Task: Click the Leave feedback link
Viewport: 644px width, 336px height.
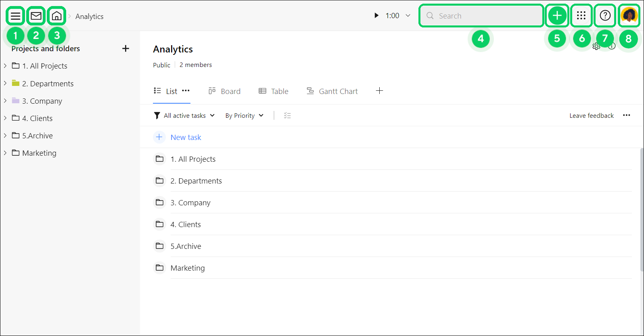Action: 591,116
